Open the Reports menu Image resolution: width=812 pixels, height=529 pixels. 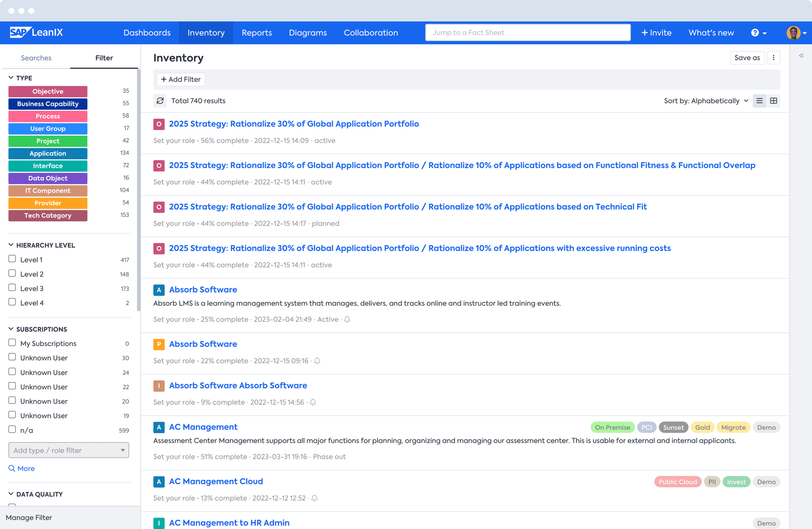(257, 33)
